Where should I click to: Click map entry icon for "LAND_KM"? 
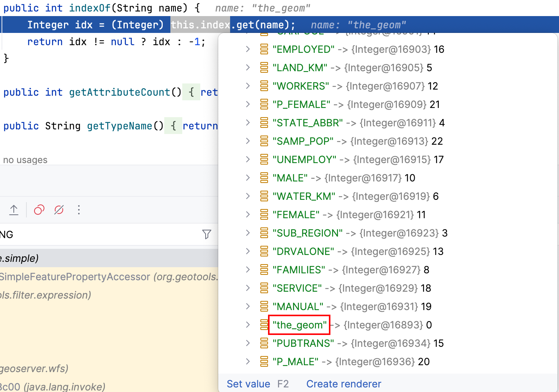tap(264, 68)
